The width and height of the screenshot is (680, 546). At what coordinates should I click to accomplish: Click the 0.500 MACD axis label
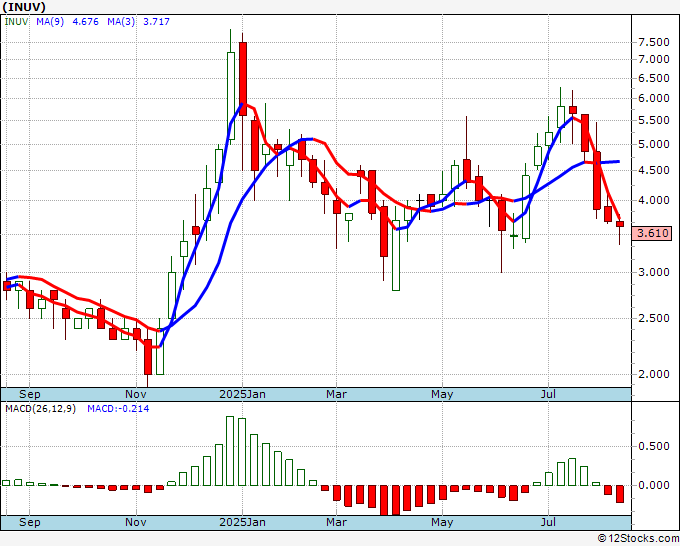[x=653, y=447]
